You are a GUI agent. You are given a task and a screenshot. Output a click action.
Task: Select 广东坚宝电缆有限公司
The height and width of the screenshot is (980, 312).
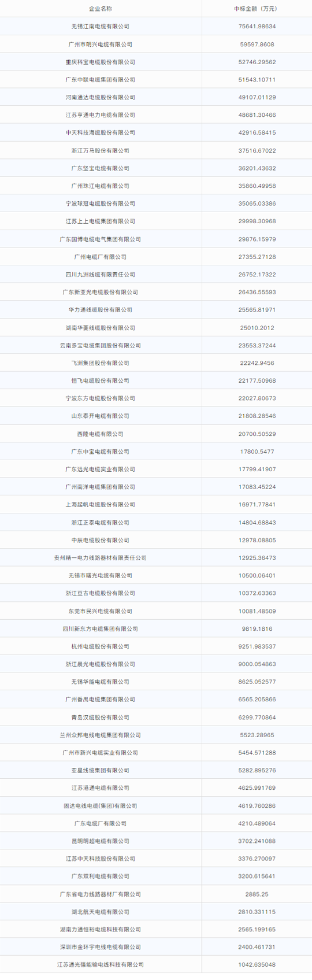tap(101, 168)
